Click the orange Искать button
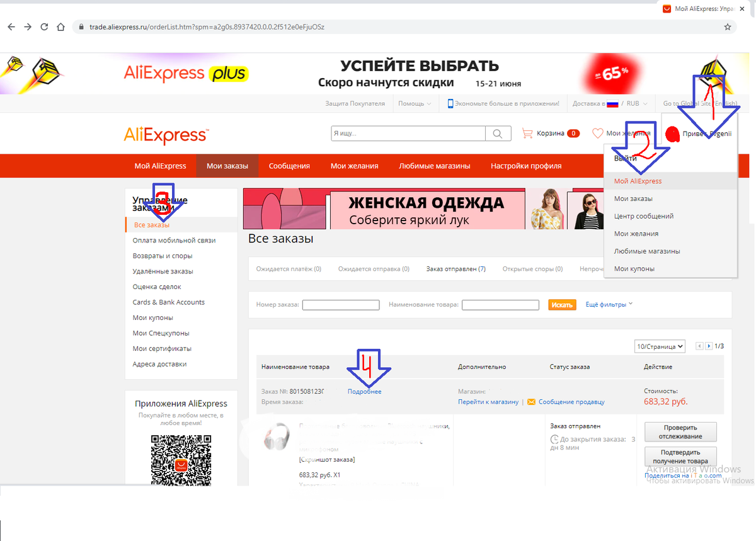This screenshot has height=541, width=756. pyautogui.click(x=562, y=305)
